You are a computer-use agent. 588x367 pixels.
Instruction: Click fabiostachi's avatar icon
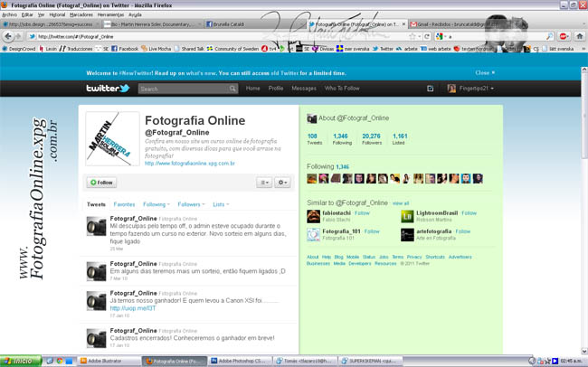point(313,216)
